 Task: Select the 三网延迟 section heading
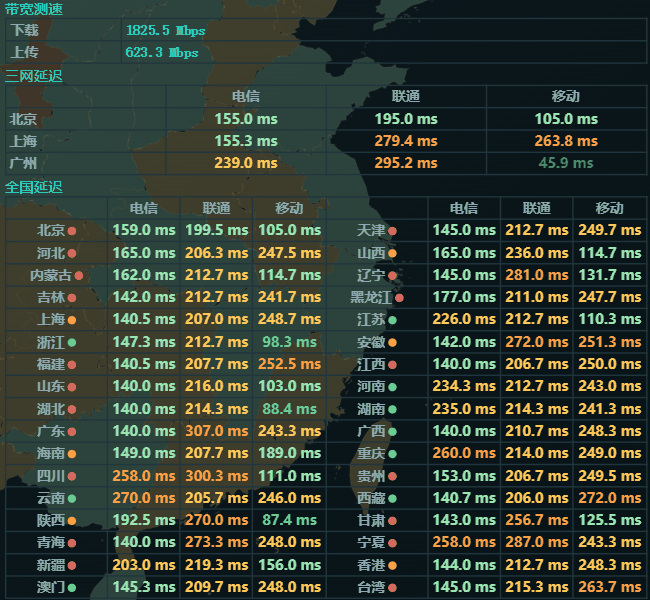(x=34, y=76)
